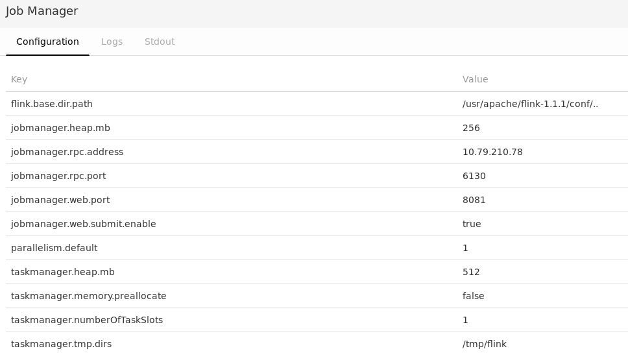Switch to the Configuration tab
Image resolution: width=628 pixels, height=364 pixels.
point(47,42)
